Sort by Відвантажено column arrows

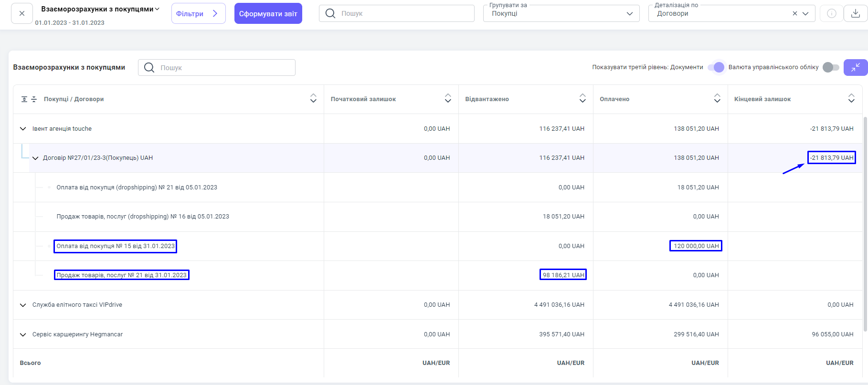[x=582, y=98]
